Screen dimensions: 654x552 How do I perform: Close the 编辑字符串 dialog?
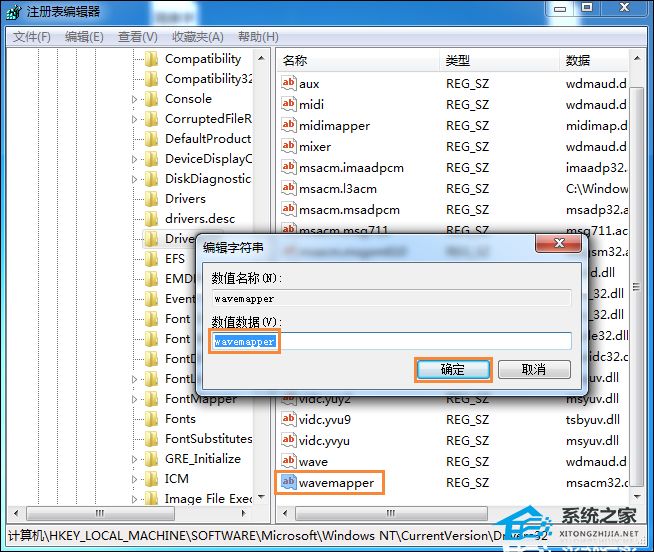558,243
